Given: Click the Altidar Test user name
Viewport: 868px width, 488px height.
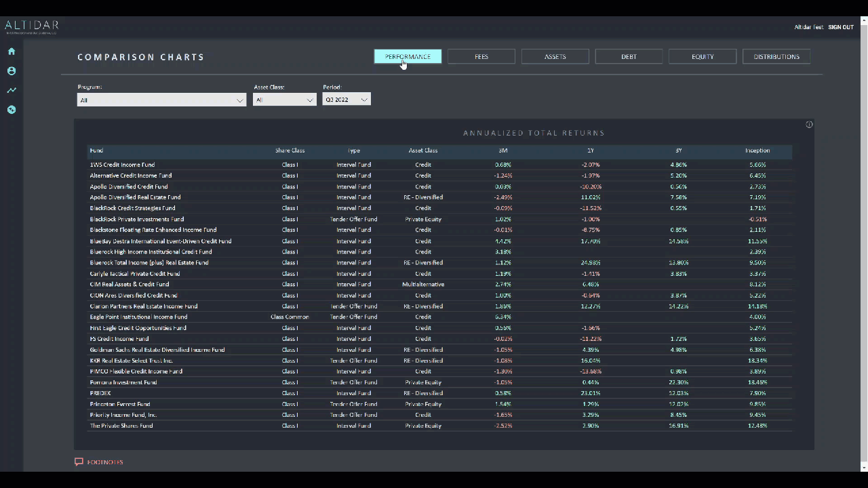Looking at the screenshot, I should (x=808, y=27).
